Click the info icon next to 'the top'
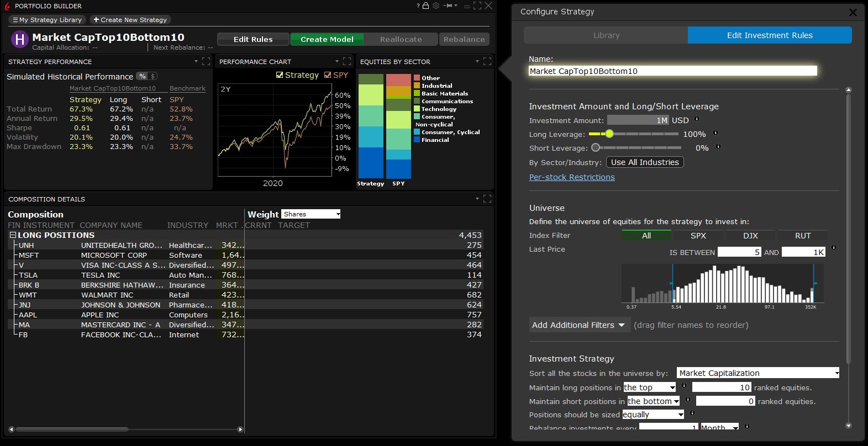The image size is (868, 446). [x=684, y=385]
